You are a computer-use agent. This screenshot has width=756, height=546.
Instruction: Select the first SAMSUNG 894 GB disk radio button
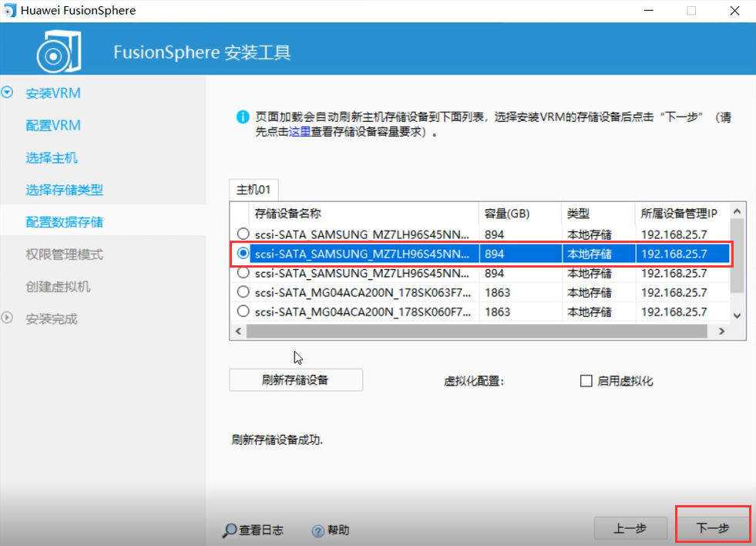pyautogui.click(x=243, y=234)
